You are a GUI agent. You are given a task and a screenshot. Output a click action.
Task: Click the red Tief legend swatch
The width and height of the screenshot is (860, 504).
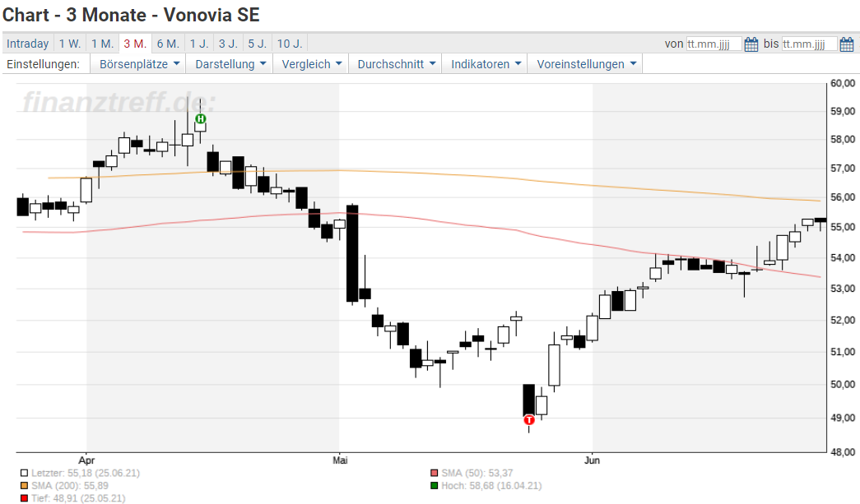pos(24,498)
